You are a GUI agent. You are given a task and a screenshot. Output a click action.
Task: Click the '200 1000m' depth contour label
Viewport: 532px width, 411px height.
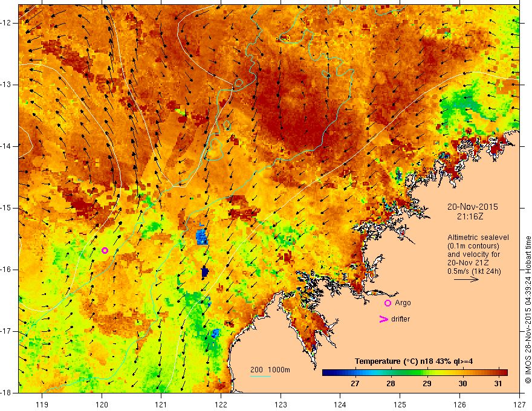pos(270,370)
